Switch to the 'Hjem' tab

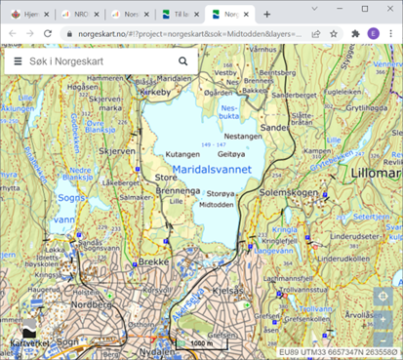(30, 14)
